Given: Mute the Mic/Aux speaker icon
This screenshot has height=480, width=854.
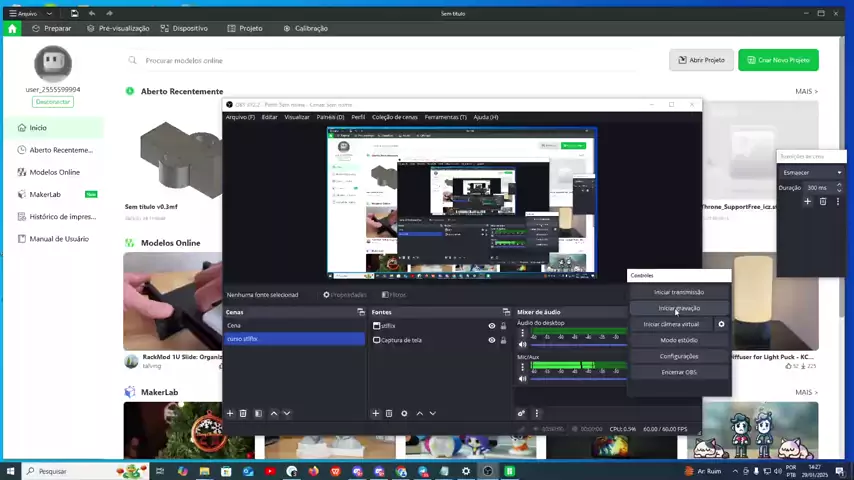Looking at the screenshot, I should [522, 378].
